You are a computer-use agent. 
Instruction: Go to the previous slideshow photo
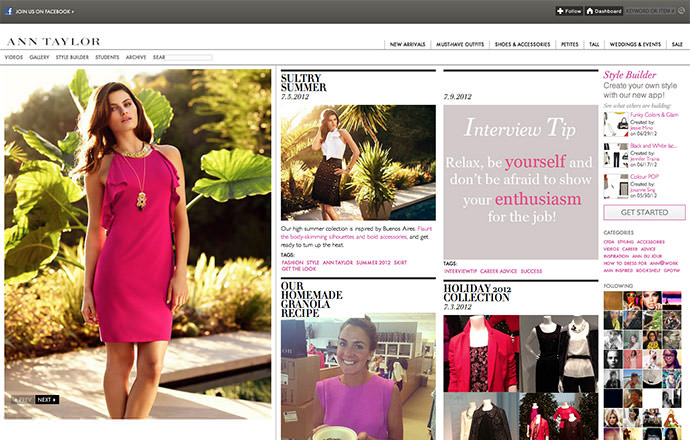pyautogui.click(x=22, y=400)
